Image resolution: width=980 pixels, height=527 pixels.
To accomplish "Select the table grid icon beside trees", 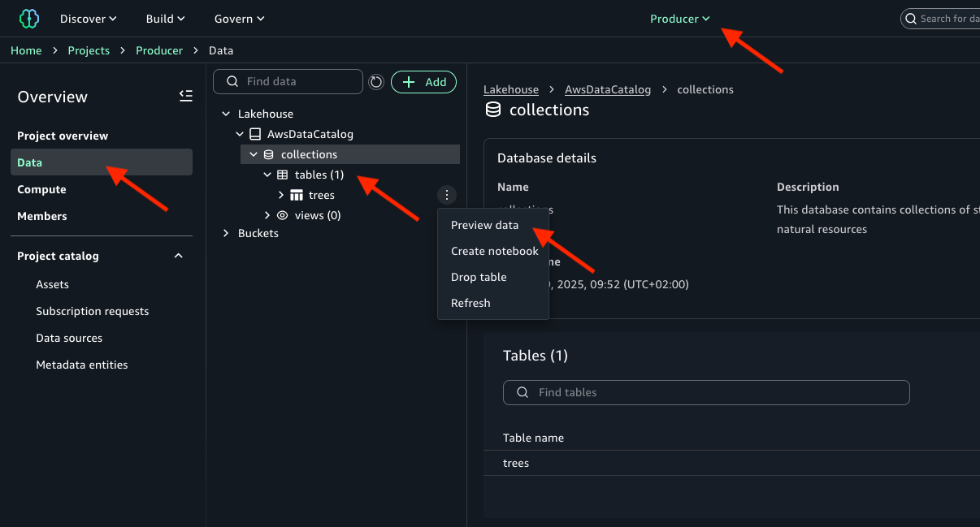I will [x=297, y=195].
